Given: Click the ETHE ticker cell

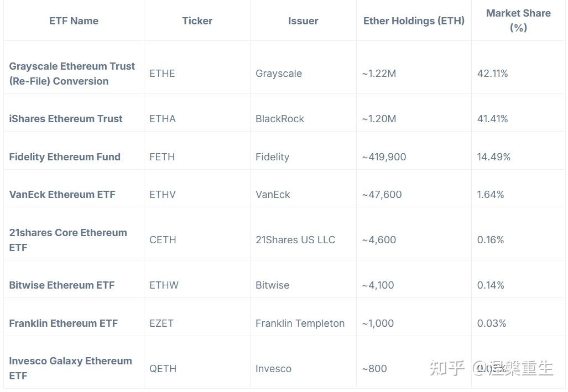Looking at the screenshot, I should click(x=162, y=74).
